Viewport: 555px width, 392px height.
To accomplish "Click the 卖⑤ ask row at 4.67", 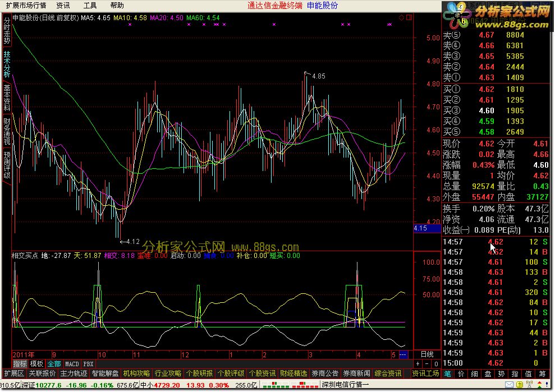I will (496, 35).
